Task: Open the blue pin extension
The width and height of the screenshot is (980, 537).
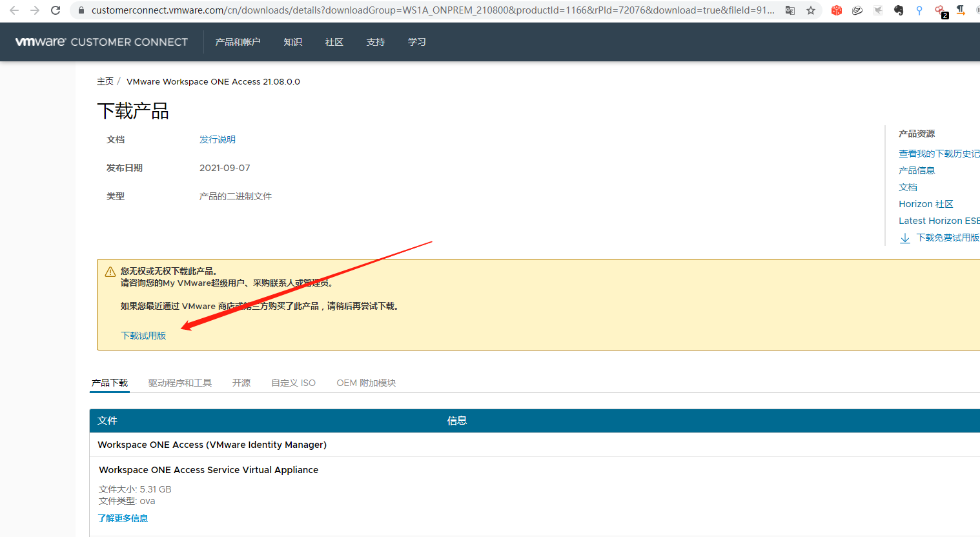Action: pyautogui.click(x=919, y=10)
